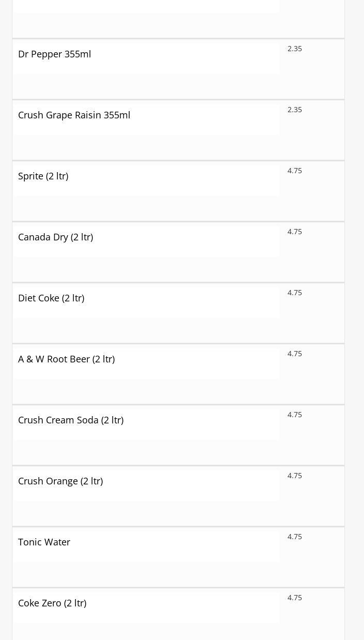Click the 2.35 price beside Crush Grape Raisin

[x=295, y=110]
